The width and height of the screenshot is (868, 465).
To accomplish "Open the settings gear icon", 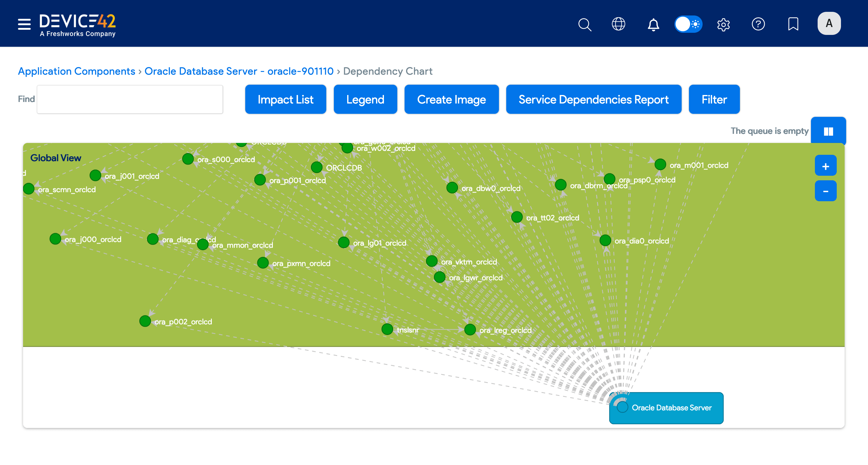I will [x=724, y=25].
